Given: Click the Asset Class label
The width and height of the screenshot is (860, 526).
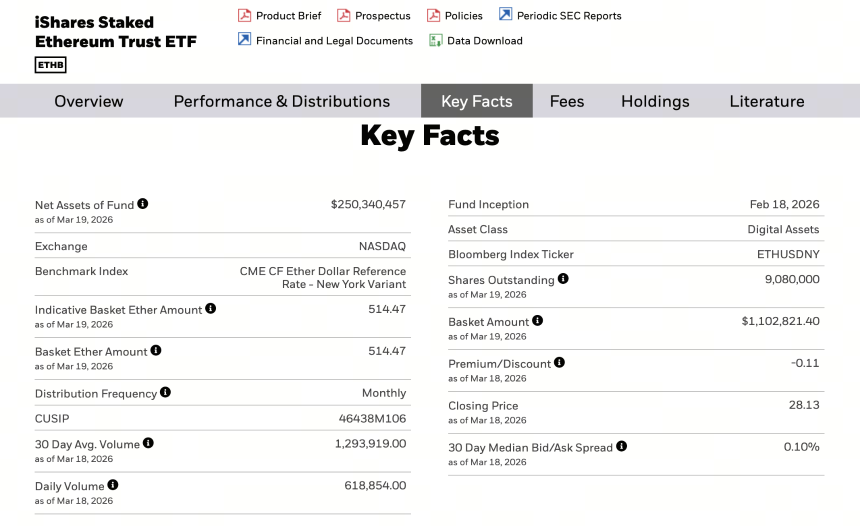Looking at the screenshot, I should [478, 229].
